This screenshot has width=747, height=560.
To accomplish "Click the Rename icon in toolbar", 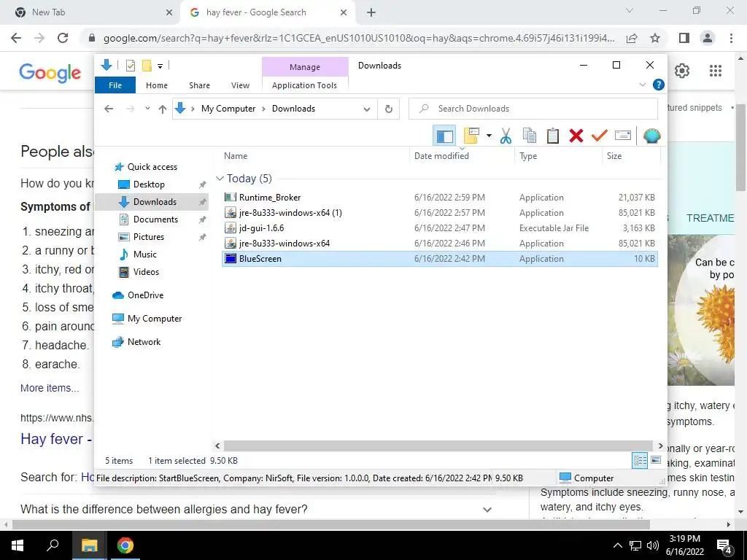I will pyautogui.click(x=623, y=136).
